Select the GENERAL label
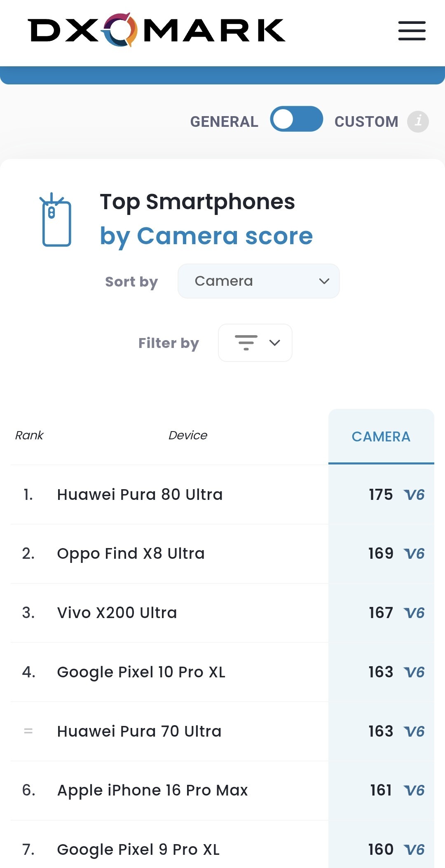This screenshot has height=868, width=445. (x=224, y=122)
